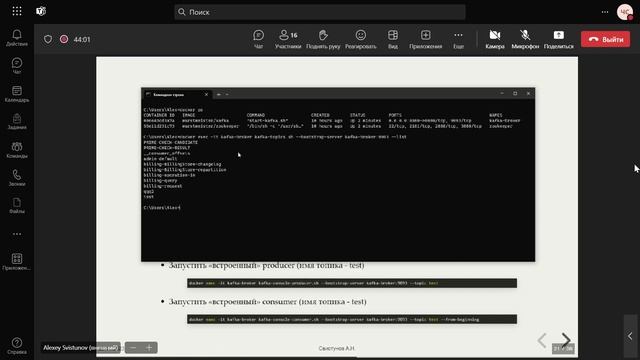Open Еще more actions menu
Image resolution: width=640 pixels, height=360 pixels.
[458, 39]
